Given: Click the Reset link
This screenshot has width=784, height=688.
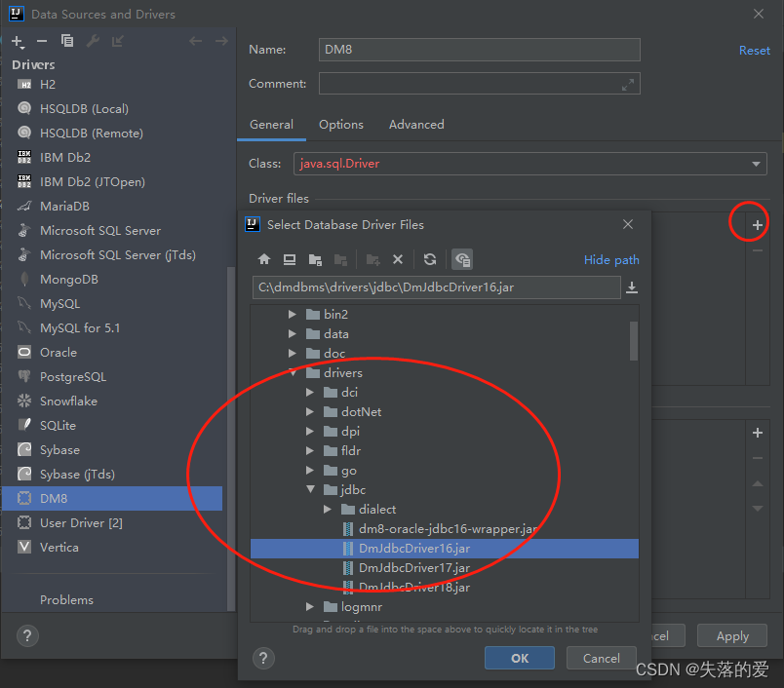Looking at the screenshot, I should click(755, 51).
